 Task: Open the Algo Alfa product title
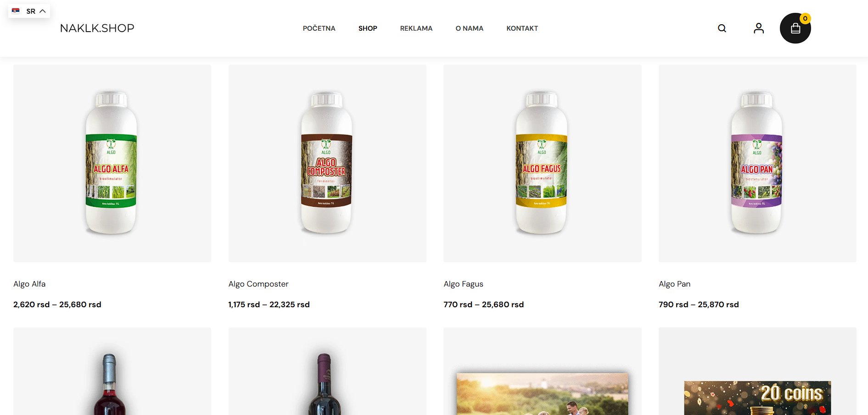pos(29,284)
